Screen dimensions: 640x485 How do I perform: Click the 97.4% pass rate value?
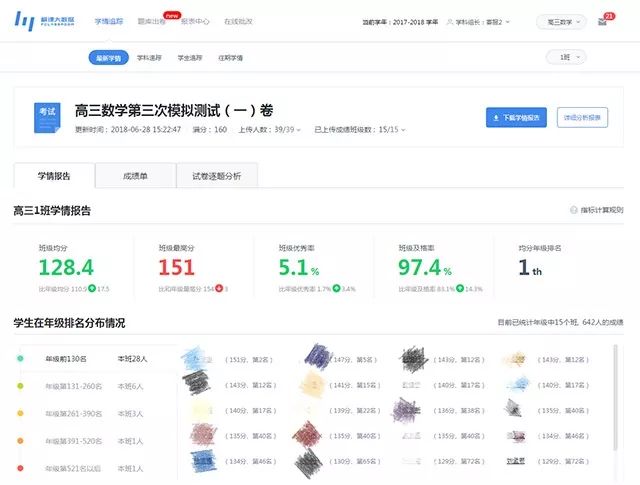tap(425, 267)
